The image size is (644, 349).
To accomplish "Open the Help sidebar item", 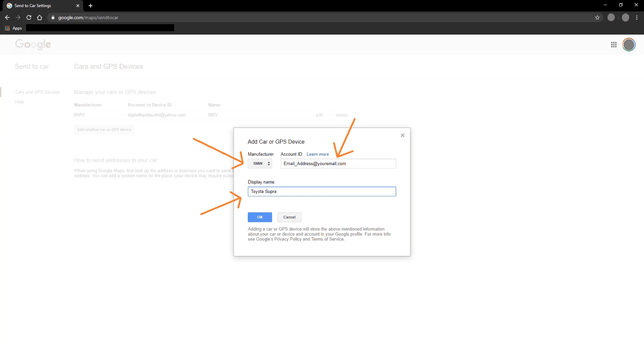I will (x=19, y=102).
